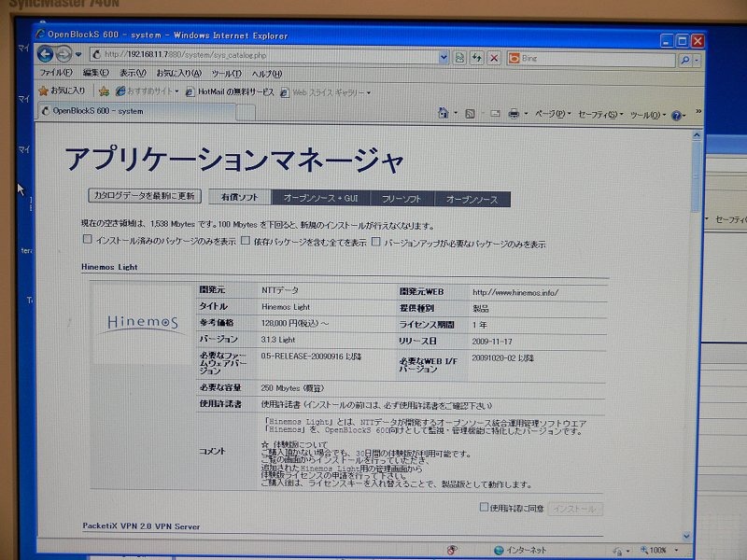747x560 pixels.
Task: Open the 使用許諾書 license link
Action: [x=281, y=405]
